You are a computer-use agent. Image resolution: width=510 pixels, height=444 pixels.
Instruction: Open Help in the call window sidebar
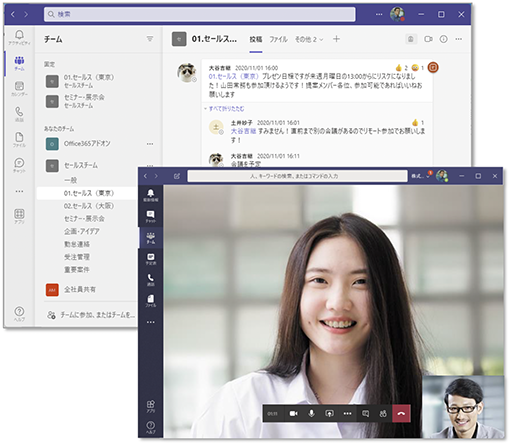pyautogui.click(x=151, y=427)
